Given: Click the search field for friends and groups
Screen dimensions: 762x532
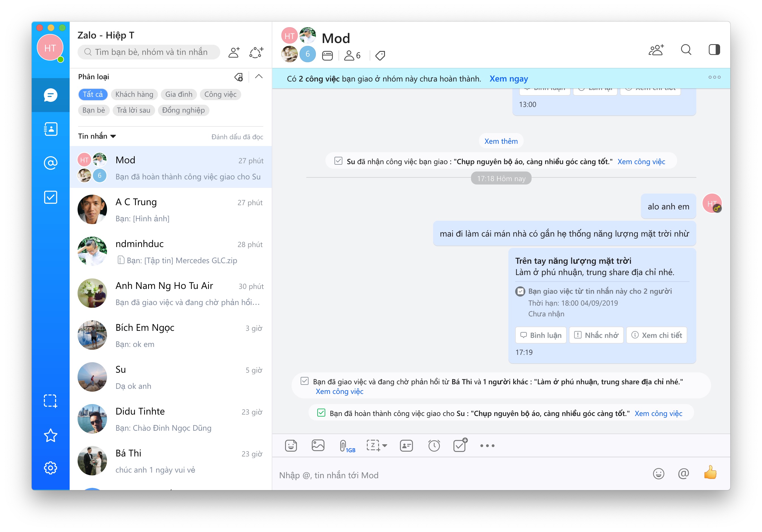Looking at the screenshot, I should [x=149, y=52].
